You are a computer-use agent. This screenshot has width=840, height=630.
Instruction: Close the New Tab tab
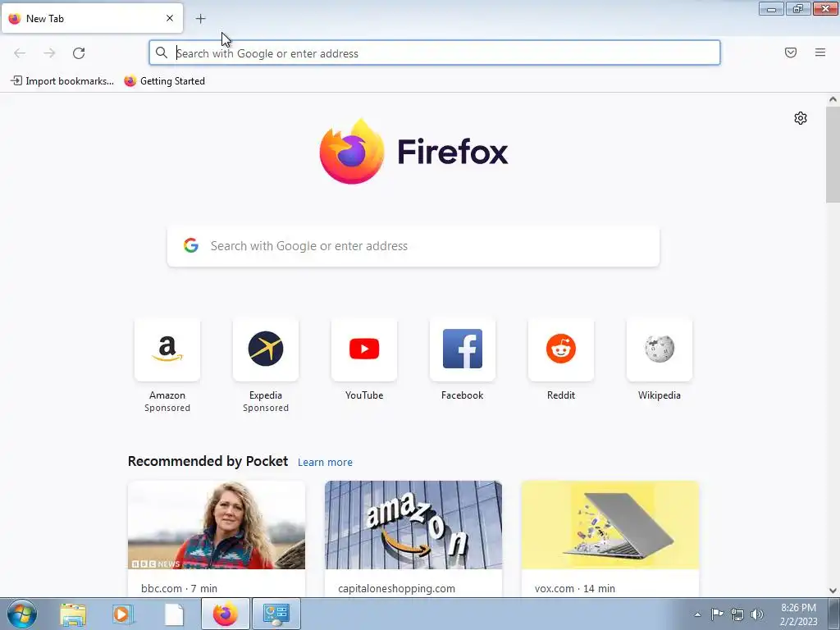coord(170,18)
